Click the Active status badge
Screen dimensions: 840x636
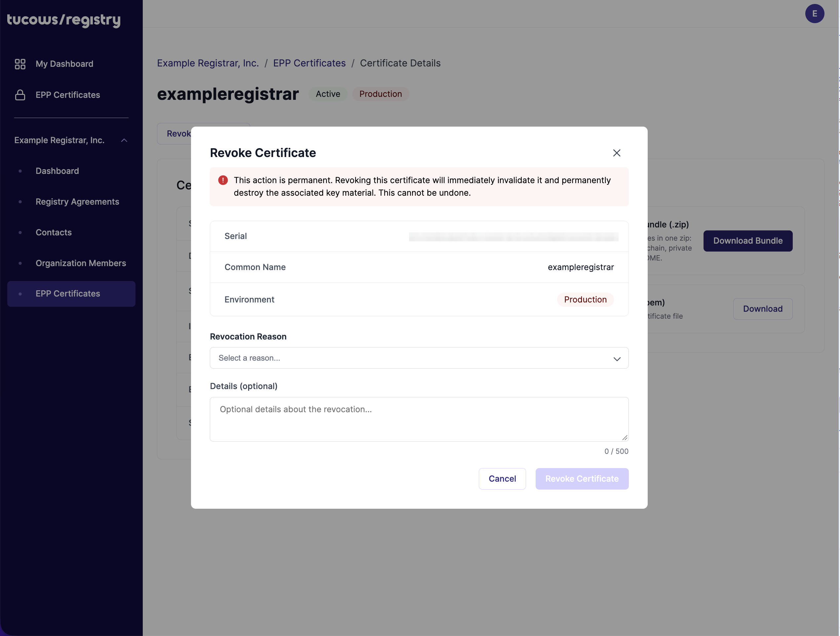(x=328, y=94)
